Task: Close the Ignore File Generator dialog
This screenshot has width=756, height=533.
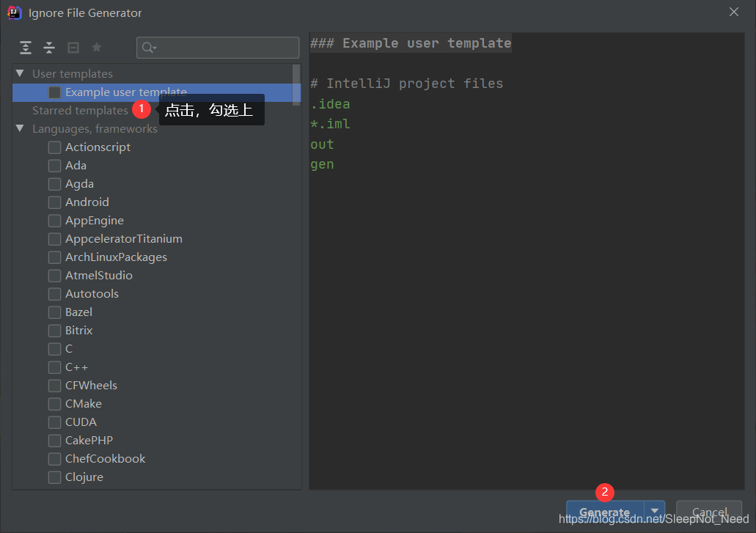Action: tap(734, 12)
